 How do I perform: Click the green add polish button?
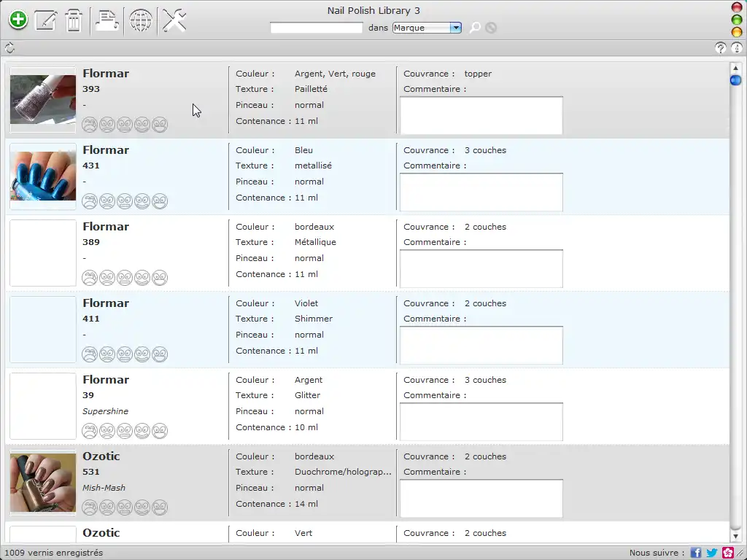18,20
